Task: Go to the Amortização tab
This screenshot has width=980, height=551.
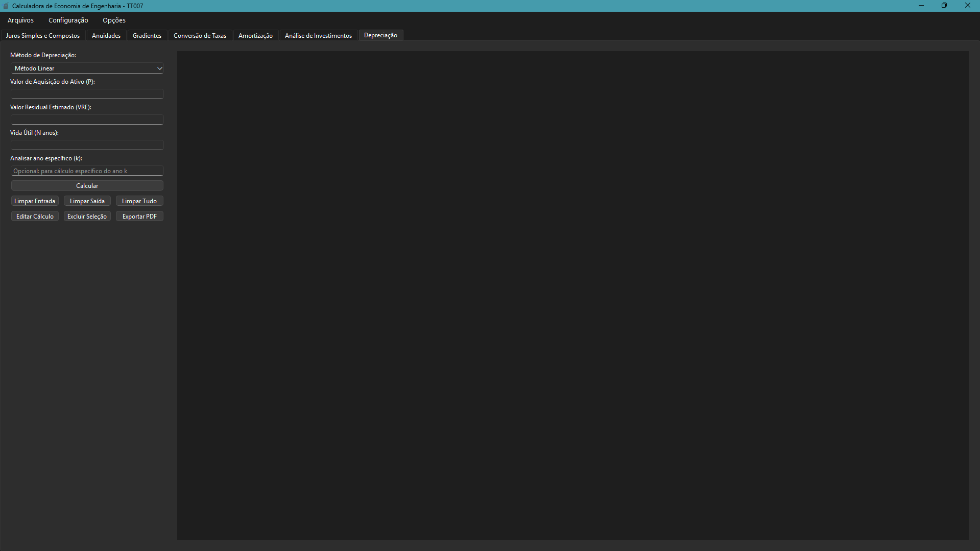Action: (255, 36)
